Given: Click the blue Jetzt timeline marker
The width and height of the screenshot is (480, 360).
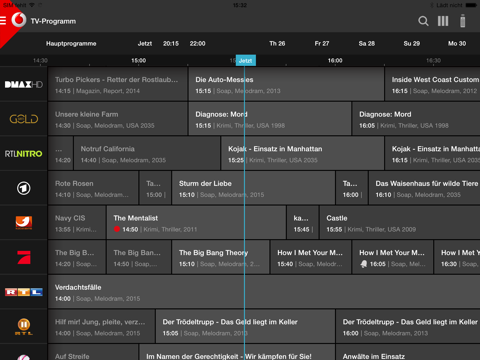Looking at the screenshot, I should point(246,60).
